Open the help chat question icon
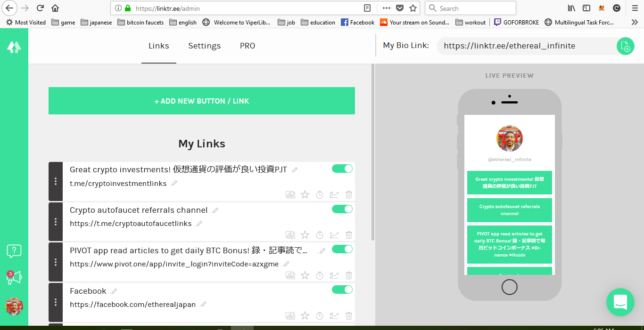 point(14,251)
